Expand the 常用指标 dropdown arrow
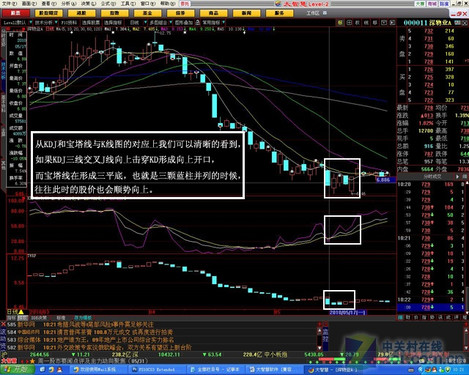This screenshot has height=375, width=469. 224,23
